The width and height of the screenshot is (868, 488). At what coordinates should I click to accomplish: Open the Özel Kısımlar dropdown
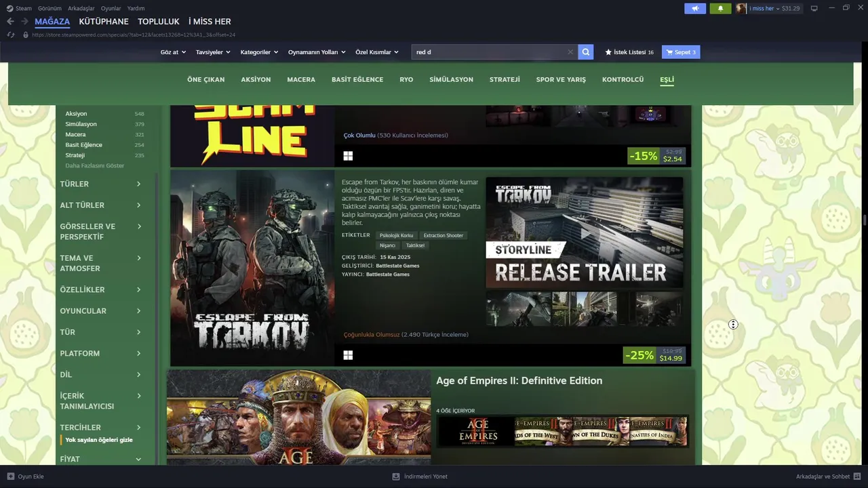(377, 52)
